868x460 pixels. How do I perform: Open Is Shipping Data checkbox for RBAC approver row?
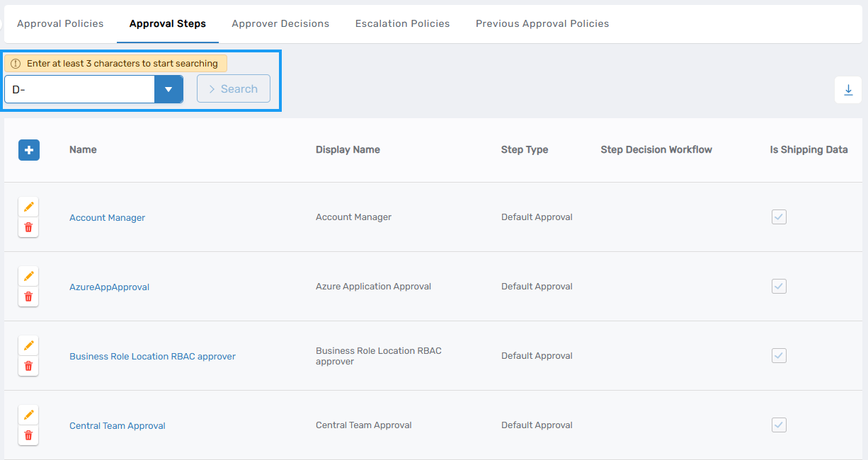pos(779,355)
